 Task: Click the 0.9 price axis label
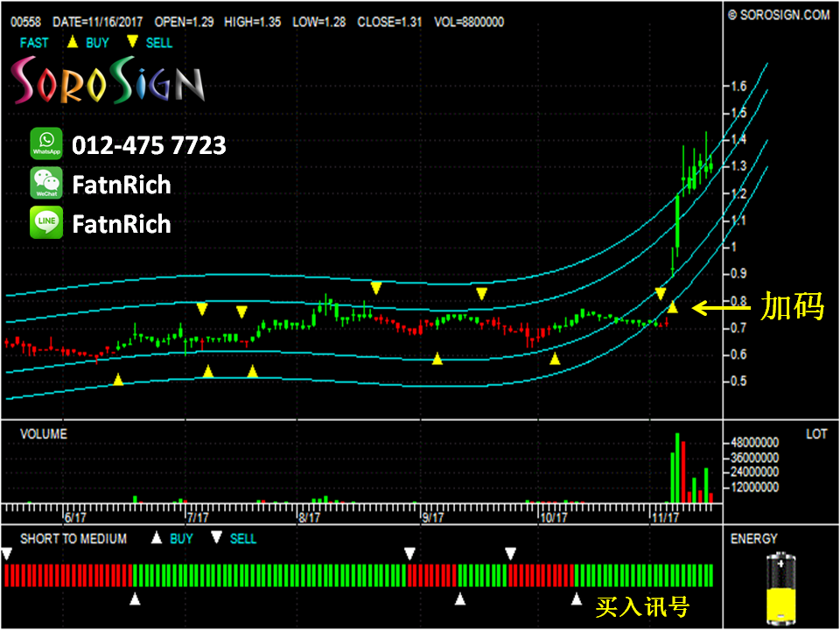click(x=738, y=274)
